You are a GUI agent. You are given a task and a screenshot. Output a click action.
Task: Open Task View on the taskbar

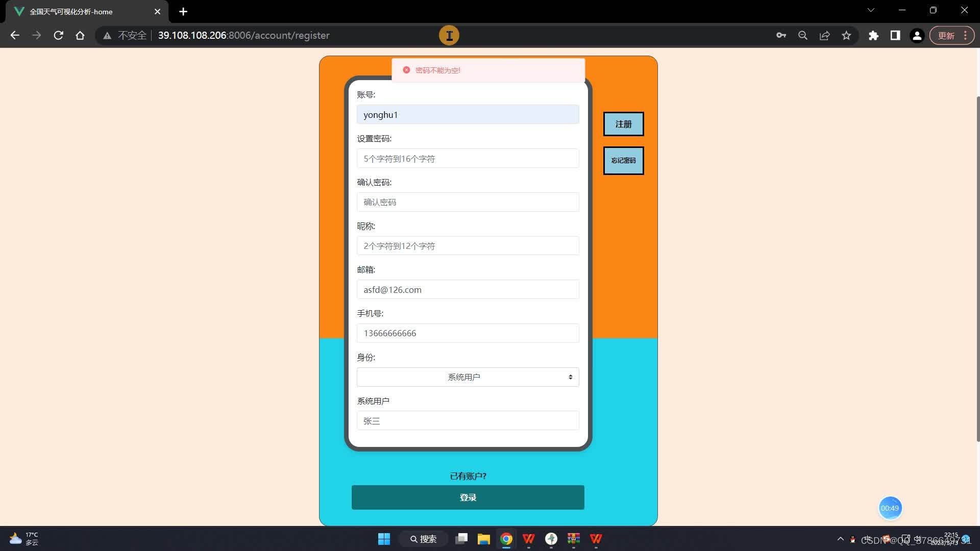click(461, 539)
